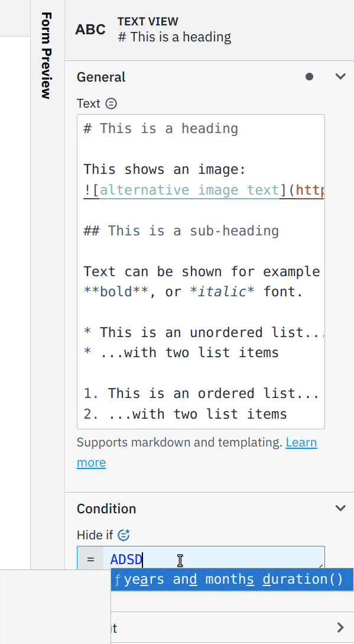This screenshot has height=644, width=354.
Task: Click the ABC text view icon in the header
Action: (x=90, y=29)
